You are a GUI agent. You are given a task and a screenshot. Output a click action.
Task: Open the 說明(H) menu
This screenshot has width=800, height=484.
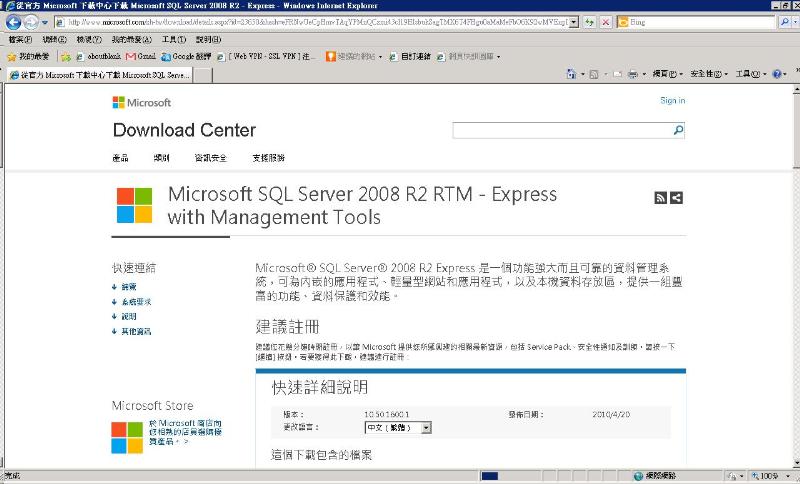click(x=209, y=39)
